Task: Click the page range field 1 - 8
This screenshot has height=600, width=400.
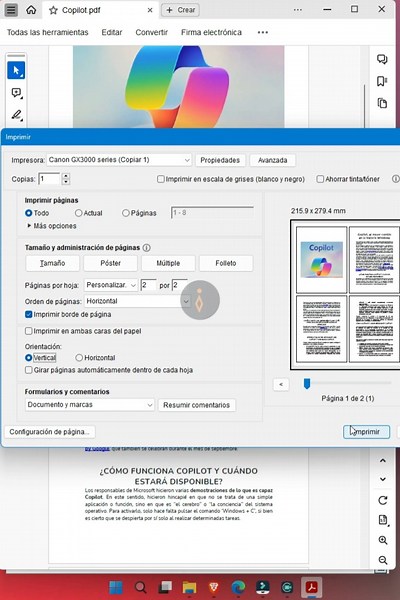Action: [x=212, y=213]
